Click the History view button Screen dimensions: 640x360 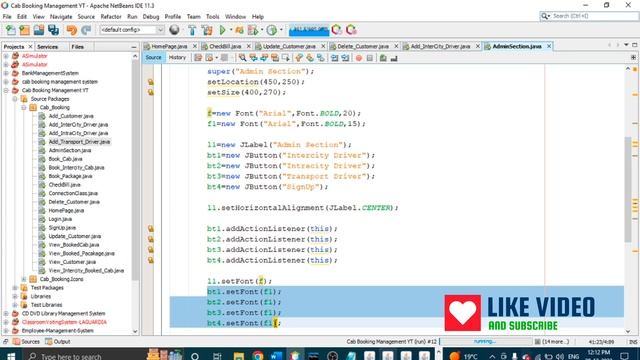[x=177, y=58]
